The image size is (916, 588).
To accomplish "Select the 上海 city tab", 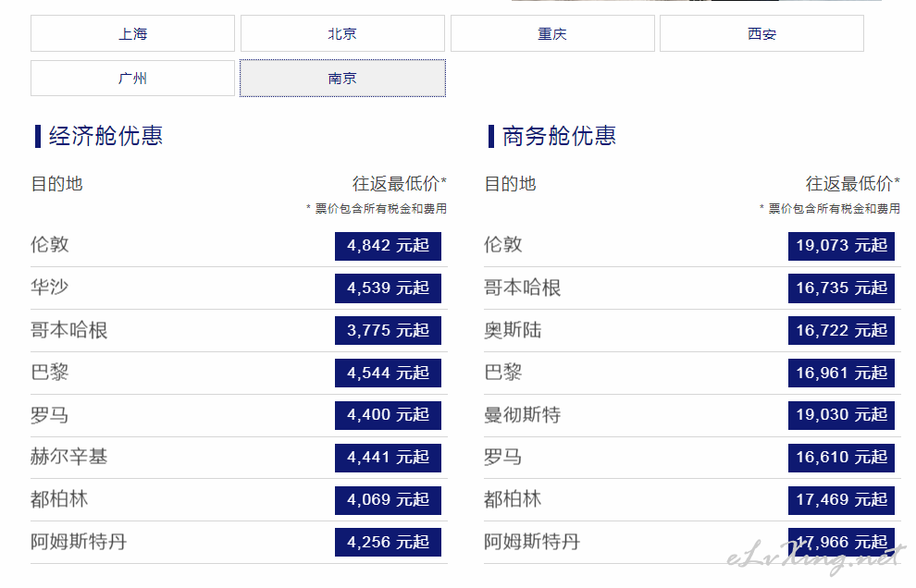I will click(x=132, y=34).
